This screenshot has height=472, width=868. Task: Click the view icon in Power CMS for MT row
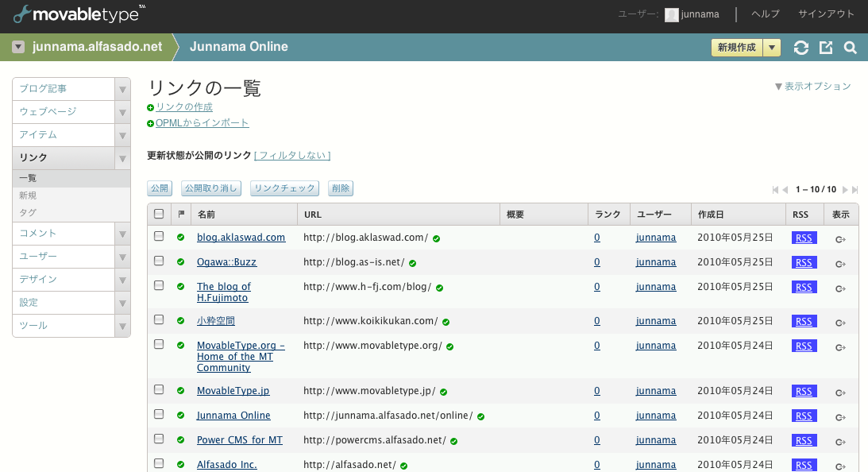[840, 442]
